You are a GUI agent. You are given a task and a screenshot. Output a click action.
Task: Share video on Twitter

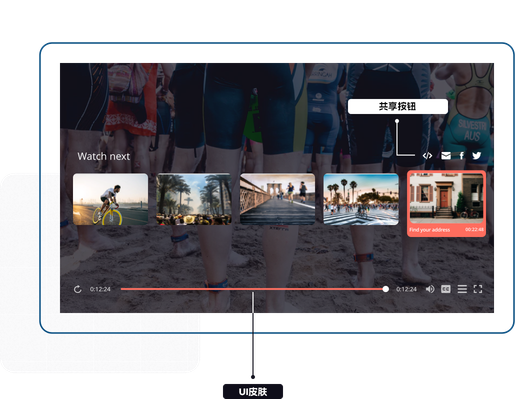pos(477,156)
